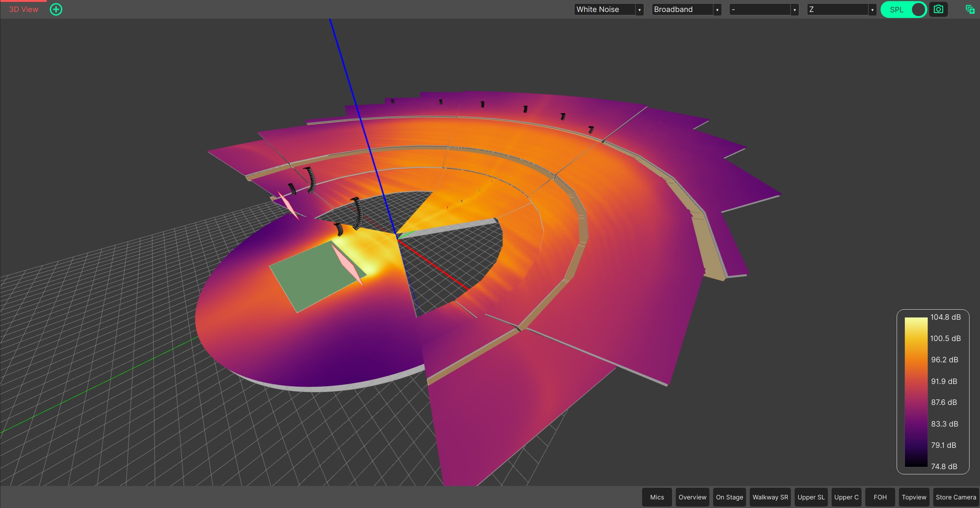Open the White Noise signal dropdown
The height and width of the screenshot is (508, 980).
[x=608, y=9]
